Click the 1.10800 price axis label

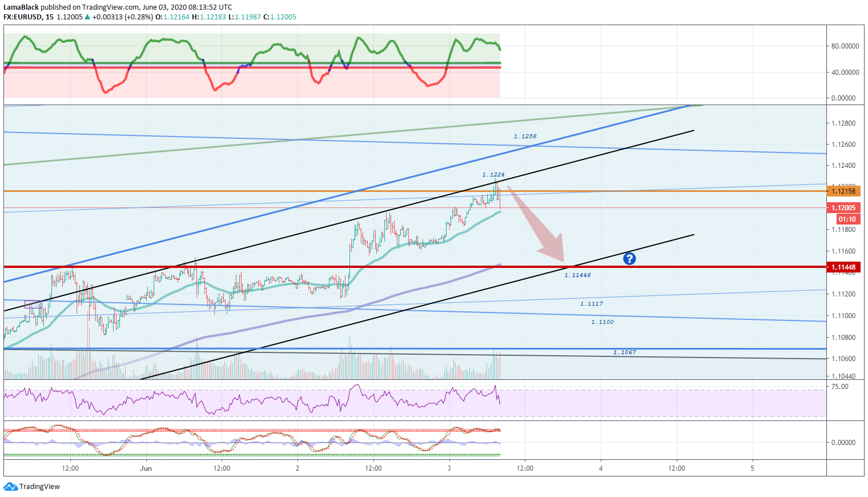pyautogui.click(x=843, y=338)
